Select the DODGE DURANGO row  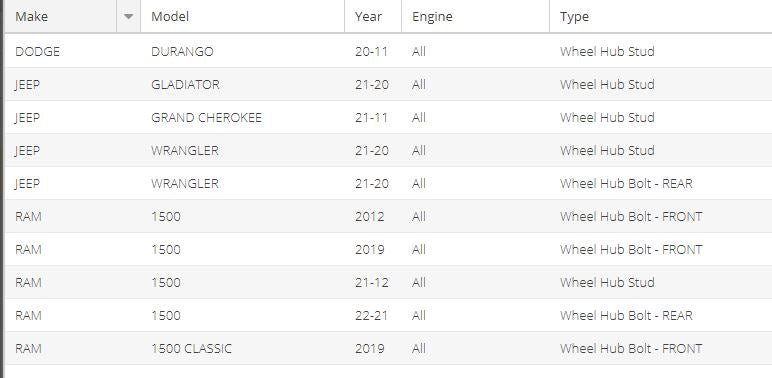pos(388,51)
